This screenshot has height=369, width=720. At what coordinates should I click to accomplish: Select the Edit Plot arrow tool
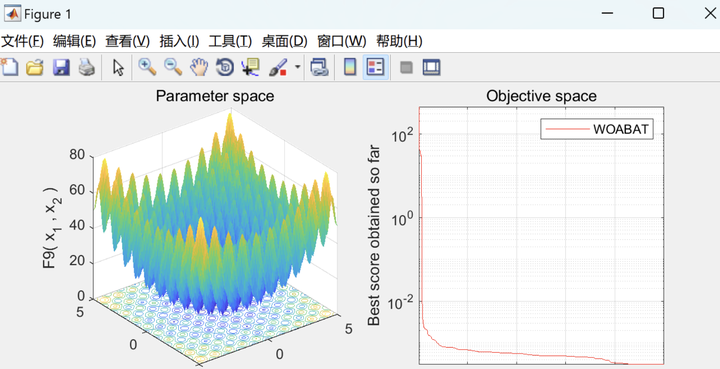[x=118, y=67]
